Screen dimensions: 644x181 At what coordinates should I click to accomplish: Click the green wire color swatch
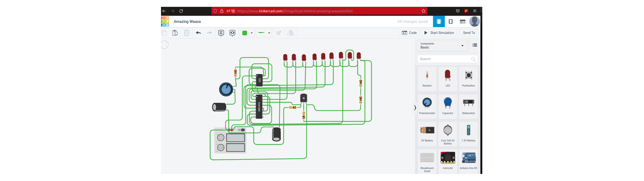[245, 33]
